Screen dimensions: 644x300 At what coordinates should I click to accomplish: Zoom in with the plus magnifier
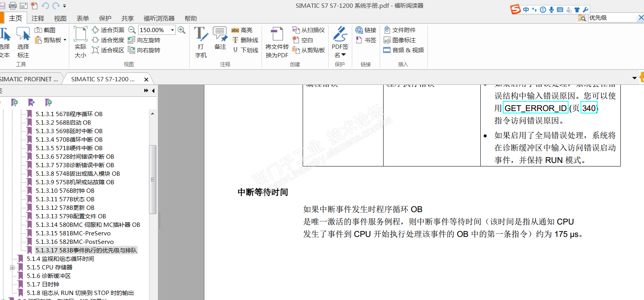click(x=182, y=30)
